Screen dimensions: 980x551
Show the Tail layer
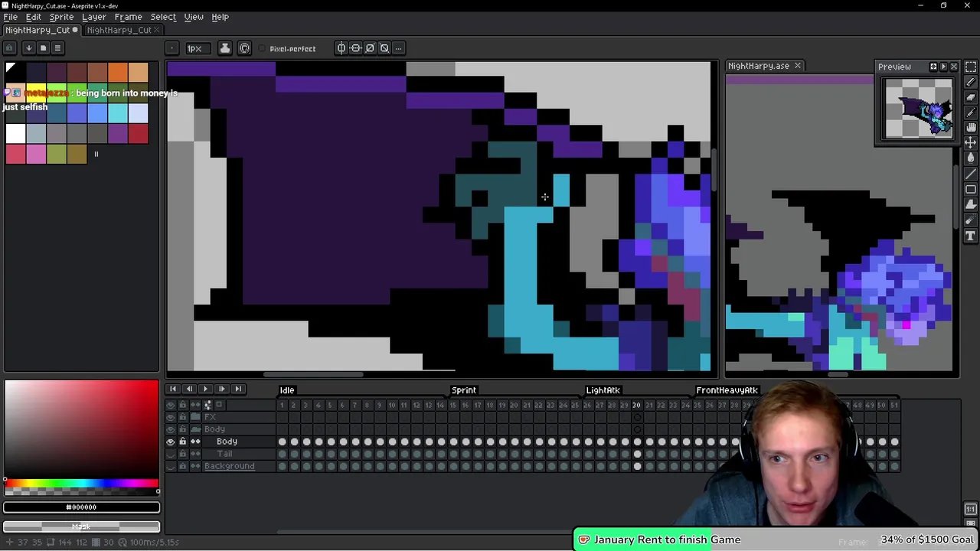pyautogui.click(x=171, y=454)
